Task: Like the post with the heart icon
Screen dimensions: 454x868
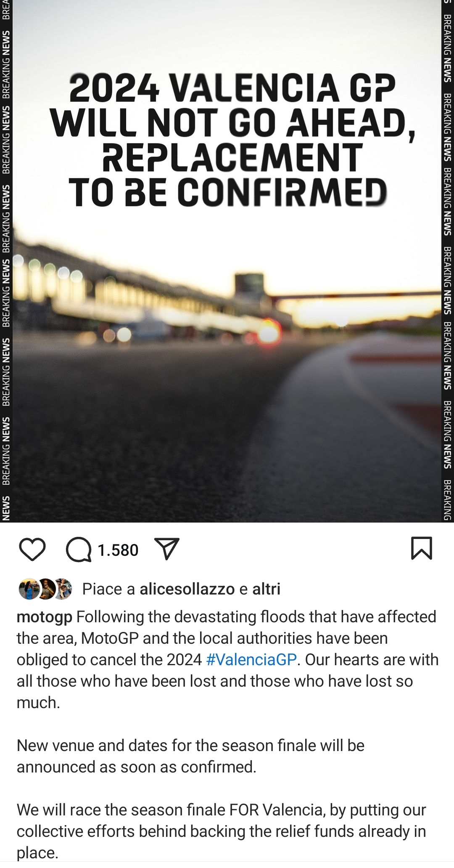Action: click(32, 549)
